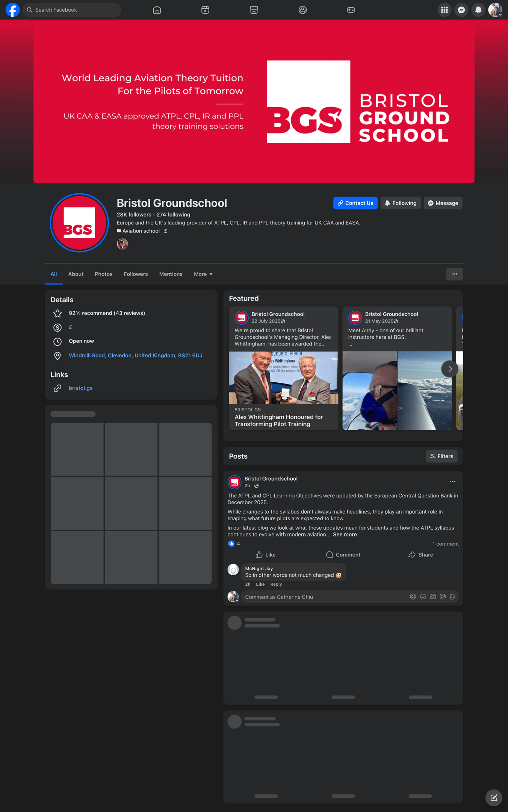This screenshot has height=812, width=508.
Task: Open the Facebook logo home link
Action: pos(12,10)
